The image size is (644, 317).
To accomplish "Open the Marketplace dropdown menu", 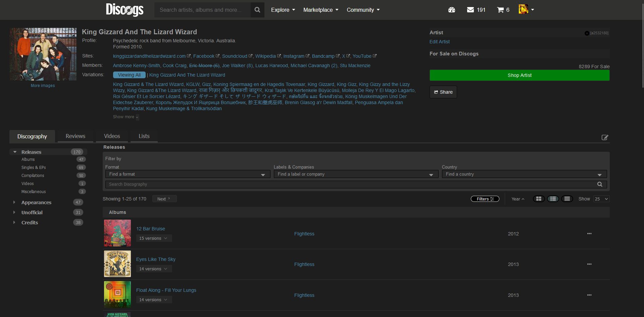I will point(321,10).
